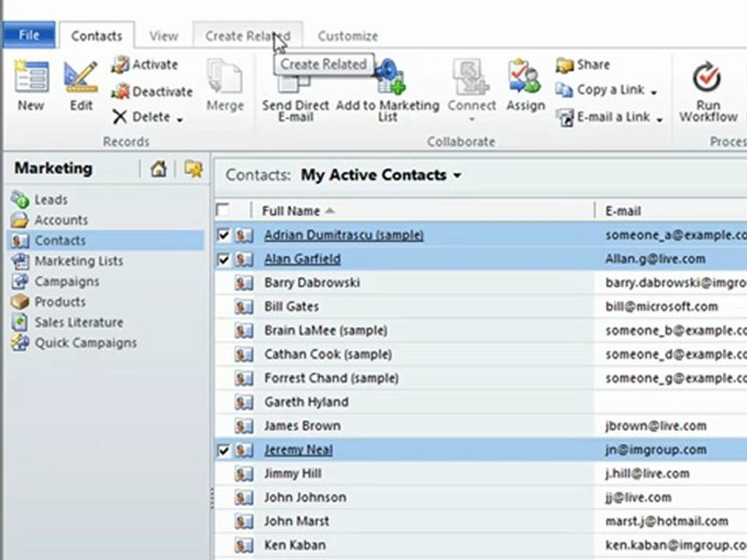Switch to the Contacts ribbon tab
Screen dimensions: 747x560
[96, 36]
